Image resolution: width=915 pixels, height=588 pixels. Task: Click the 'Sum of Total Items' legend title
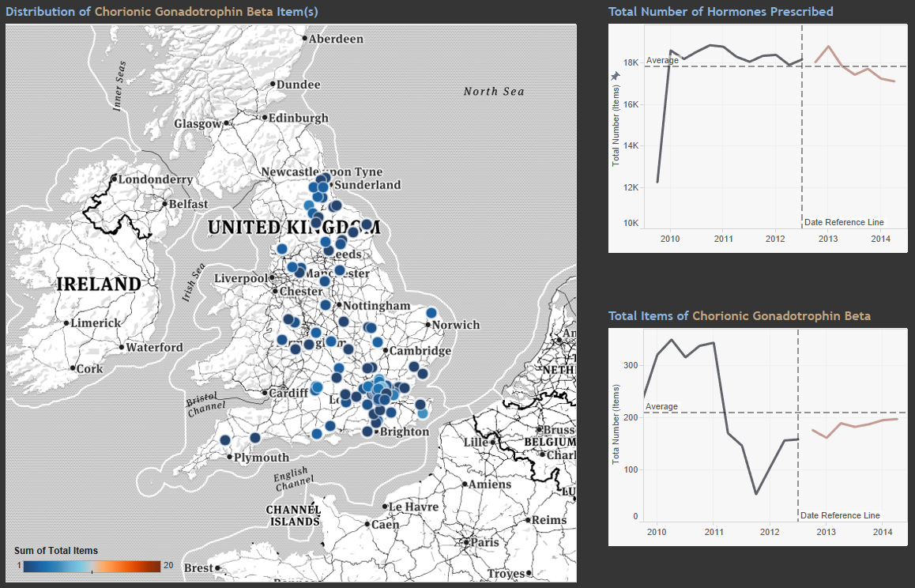click(56, 551)
